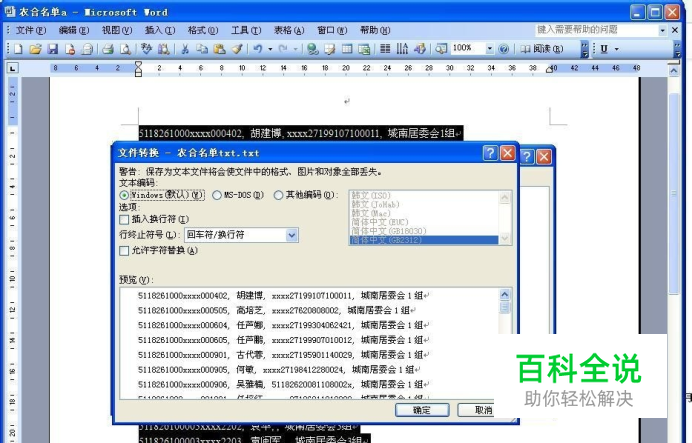Click the Insert Hyperlink globe icon
This screenshot has height=443, width=692.
[313, 49]
